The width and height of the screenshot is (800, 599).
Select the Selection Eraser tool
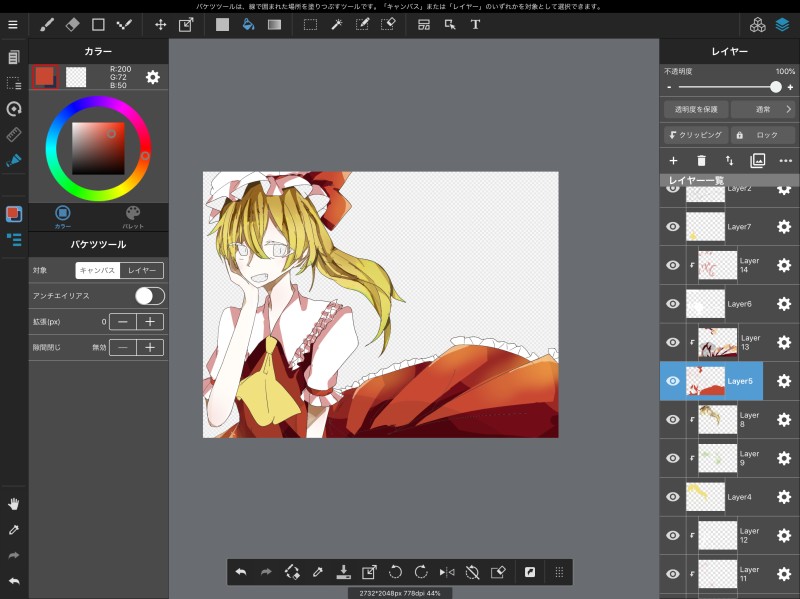pos(388,24)
